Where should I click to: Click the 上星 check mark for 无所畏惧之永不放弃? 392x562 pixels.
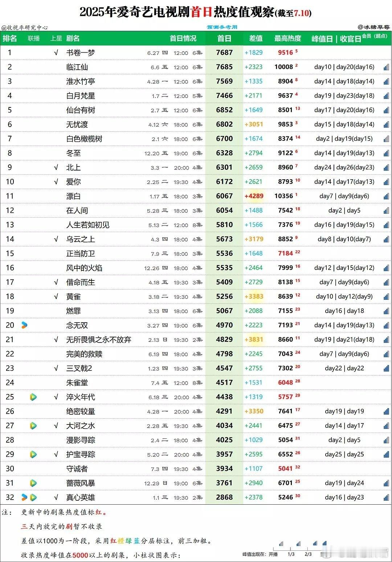point(56,340)
